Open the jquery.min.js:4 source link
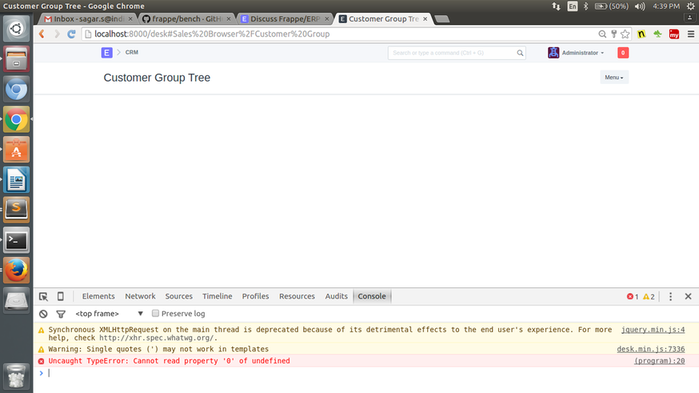Screen dimensions: 699x393 [x=653, y=330]
